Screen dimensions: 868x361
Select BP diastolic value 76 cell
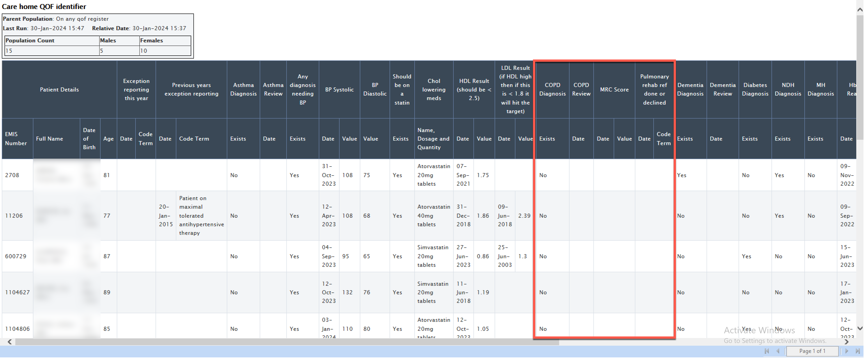click(x=375, y=292)
